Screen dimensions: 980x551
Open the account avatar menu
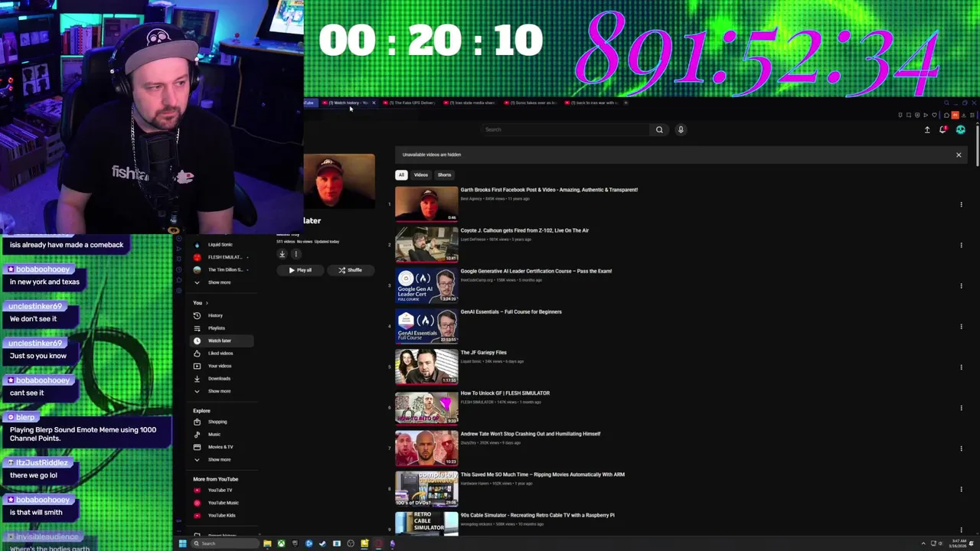coord(961,130)
